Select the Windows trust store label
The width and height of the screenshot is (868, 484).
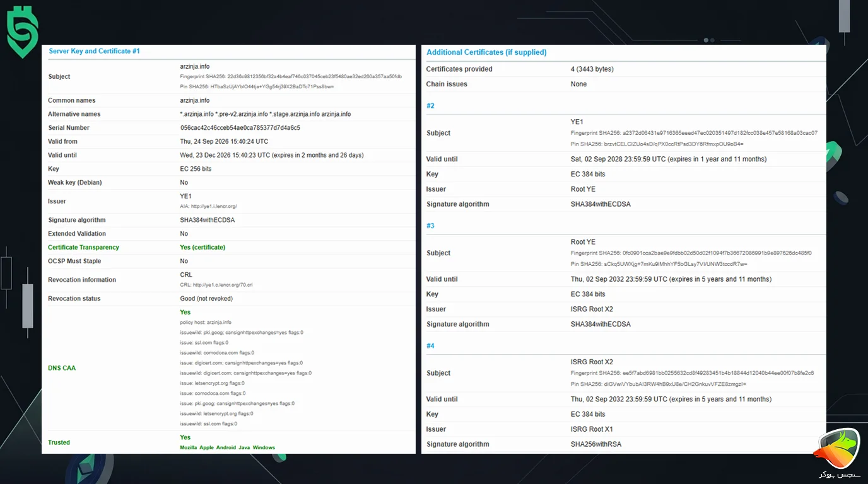point(264,447)
